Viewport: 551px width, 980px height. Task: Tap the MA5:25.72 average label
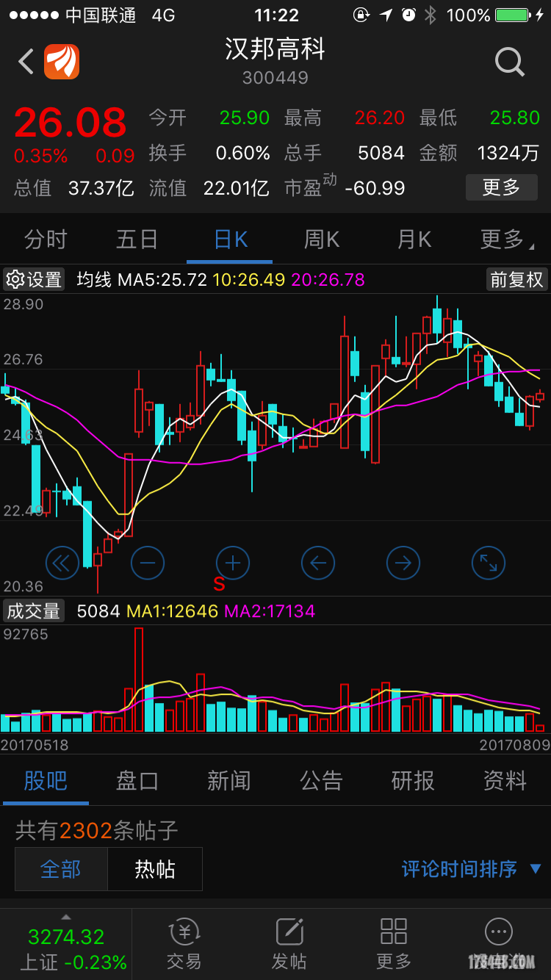(162, 280)
